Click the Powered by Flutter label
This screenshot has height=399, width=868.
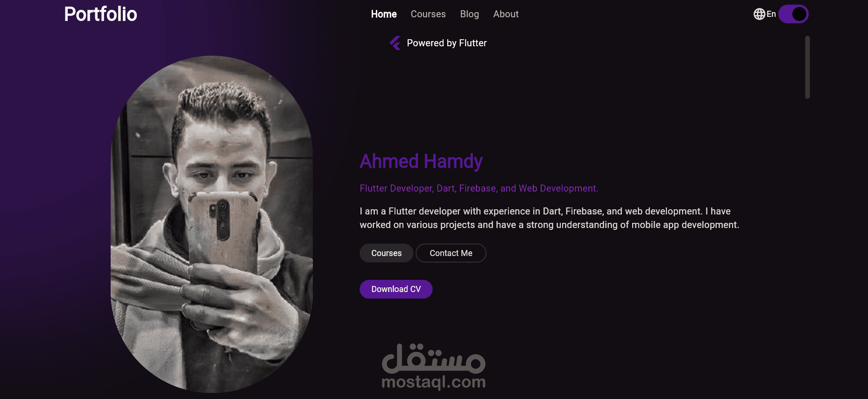pos(447,43)
